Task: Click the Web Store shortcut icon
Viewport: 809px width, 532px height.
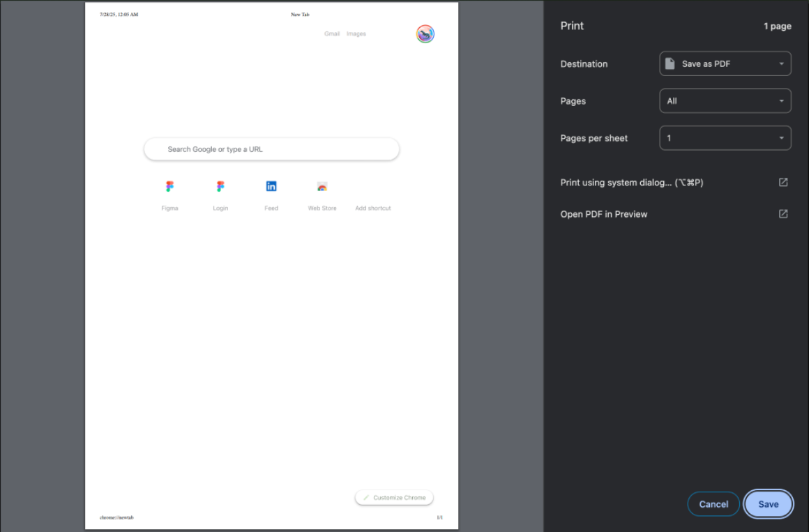Action: coord(322,187)
